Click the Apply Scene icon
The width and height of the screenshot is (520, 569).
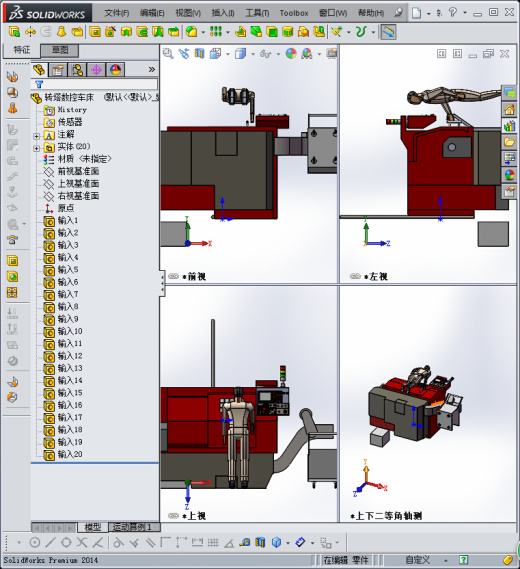click(307, 54)
